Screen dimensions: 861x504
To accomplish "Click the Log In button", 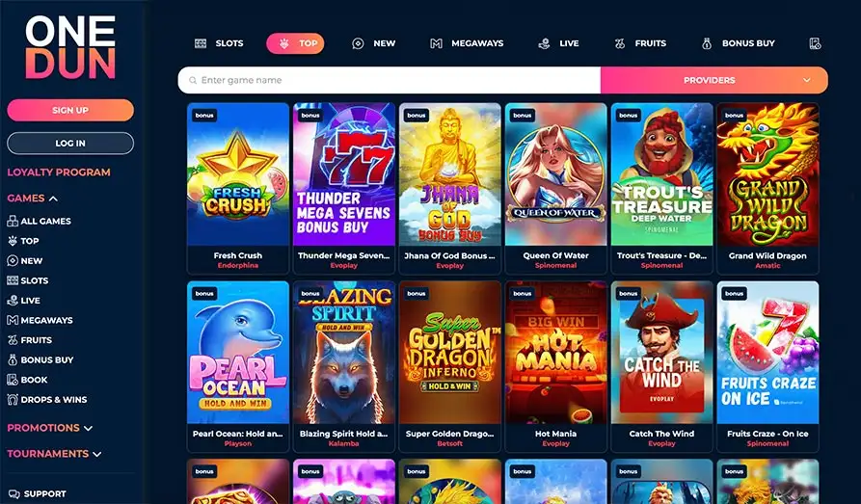I will pos(70,144).
